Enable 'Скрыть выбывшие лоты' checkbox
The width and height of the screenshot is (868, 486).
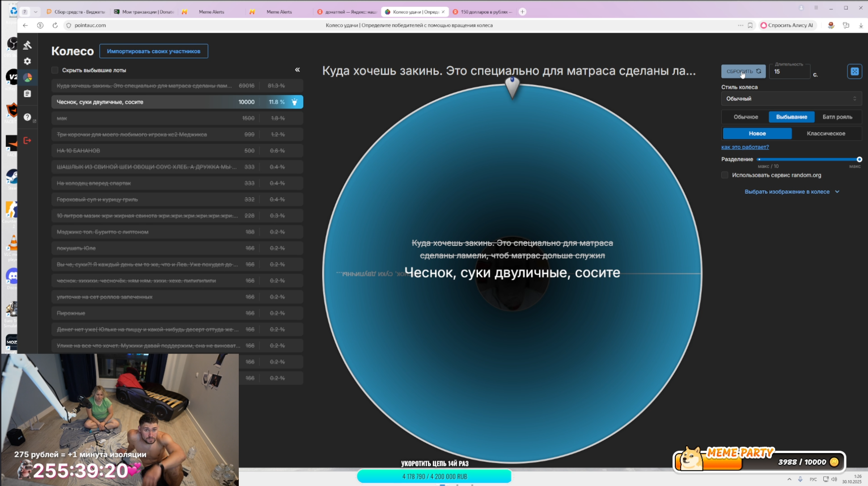55,70
